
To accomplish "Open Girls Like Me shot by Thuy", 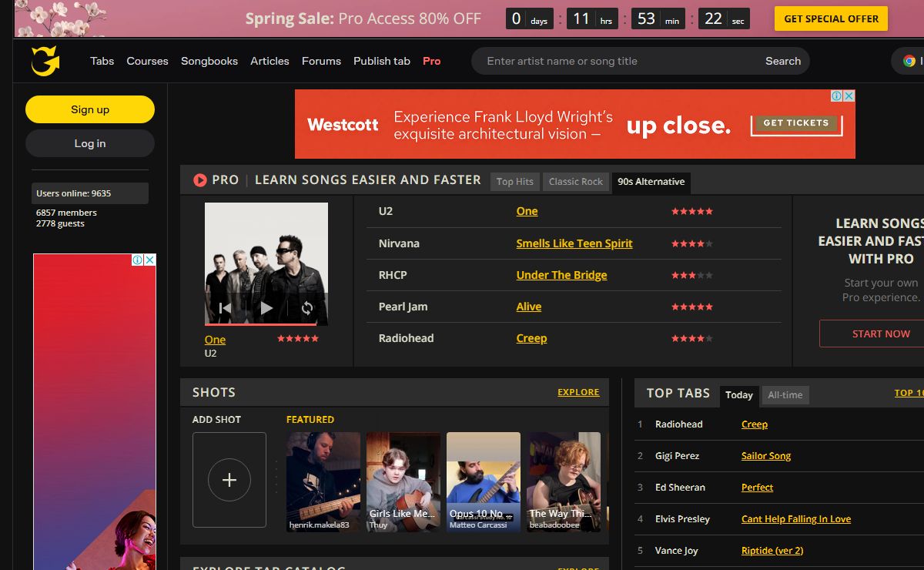I will (x=403, y=481).
